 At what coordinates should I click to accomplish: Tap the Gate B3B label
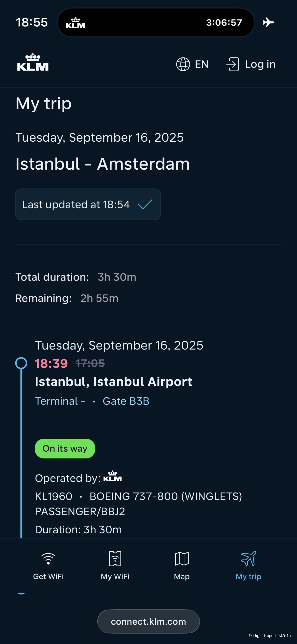pos(126,401)
